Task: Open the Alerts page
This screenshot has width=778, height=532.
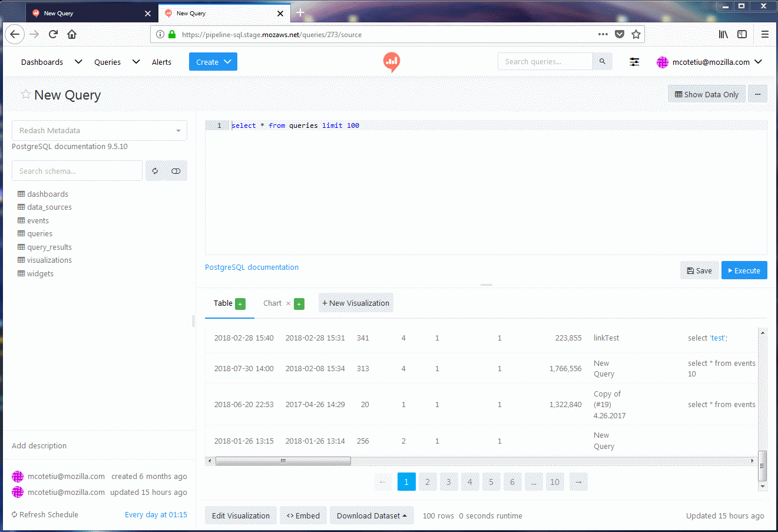Action: pos(161,61)
